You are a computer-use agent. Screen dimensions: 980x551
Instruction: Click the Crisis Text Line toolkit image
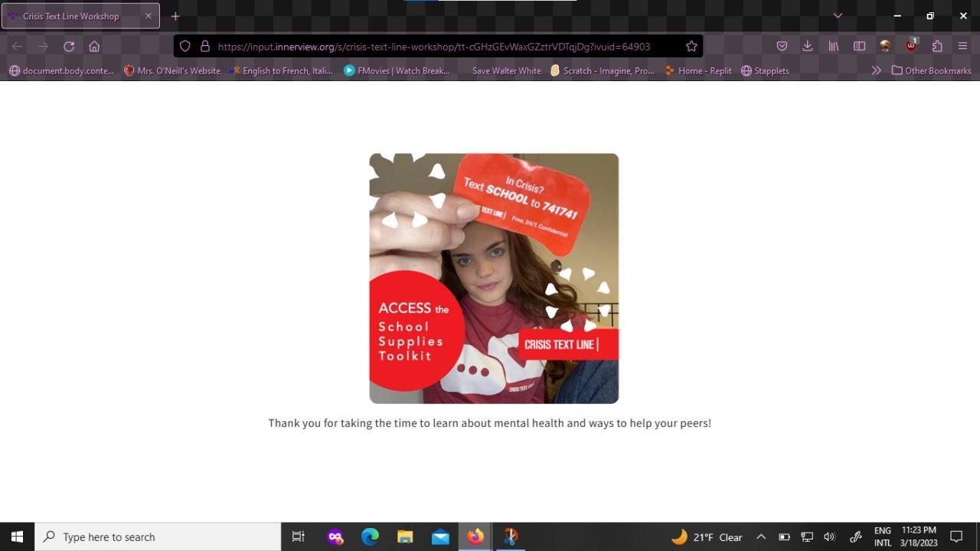pyautogui.click(x=494, y=279)
